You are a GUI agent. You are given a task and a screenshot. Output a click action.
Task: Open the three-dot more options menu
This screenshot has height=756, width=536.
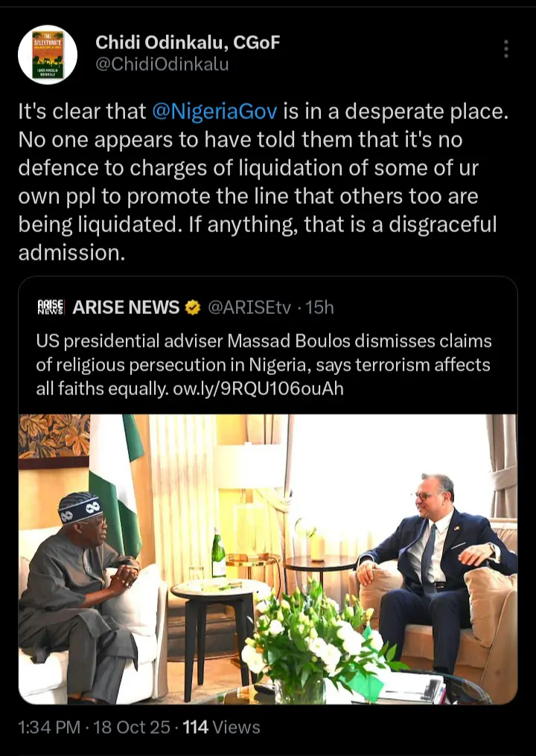pyautogui.click(x=506, y=49)
